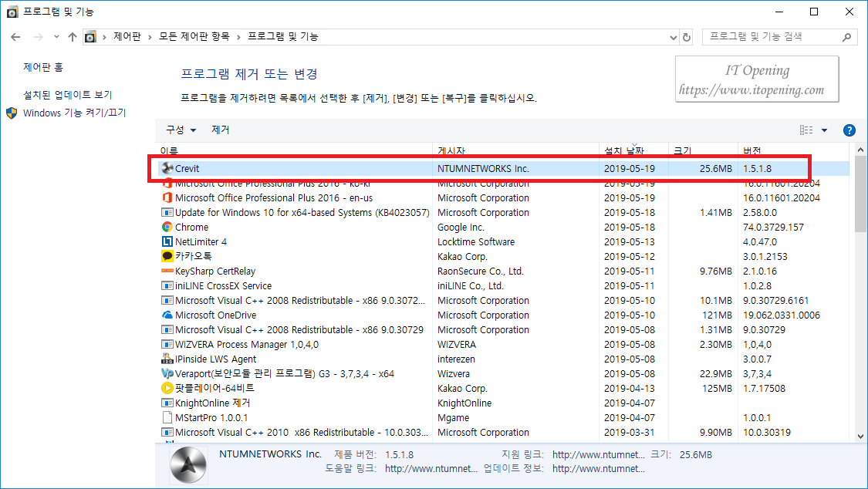The height and width of the screenshot is (489, 868).
Task: Click the 125MB size cell
Action: 717,388
